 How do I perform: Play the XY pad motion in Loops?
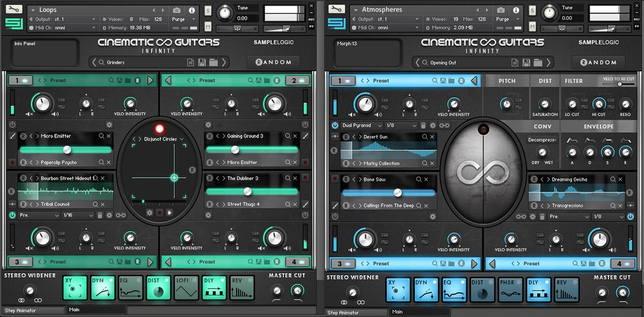pyautogui.click(x=169, y=213)
